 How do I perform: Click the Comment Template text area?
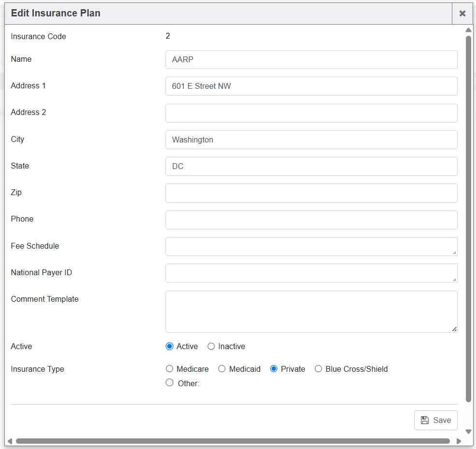click(x=311, y=311)
